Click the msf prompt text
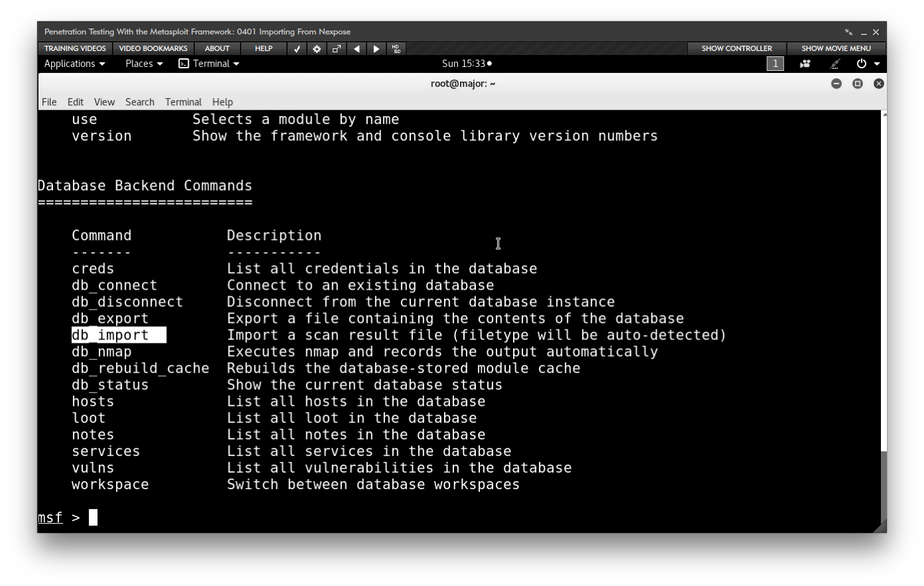 click(50, 517)
